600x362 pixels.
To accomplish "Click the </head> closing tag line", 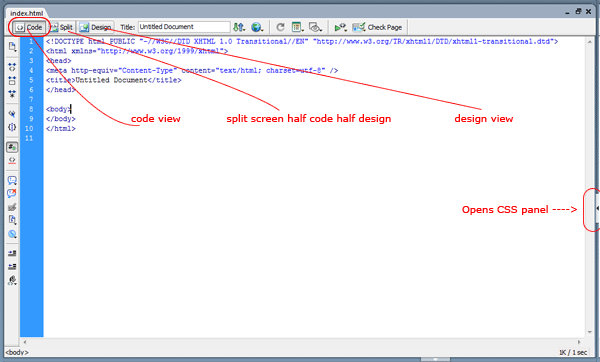I will (x=61, y=90).
